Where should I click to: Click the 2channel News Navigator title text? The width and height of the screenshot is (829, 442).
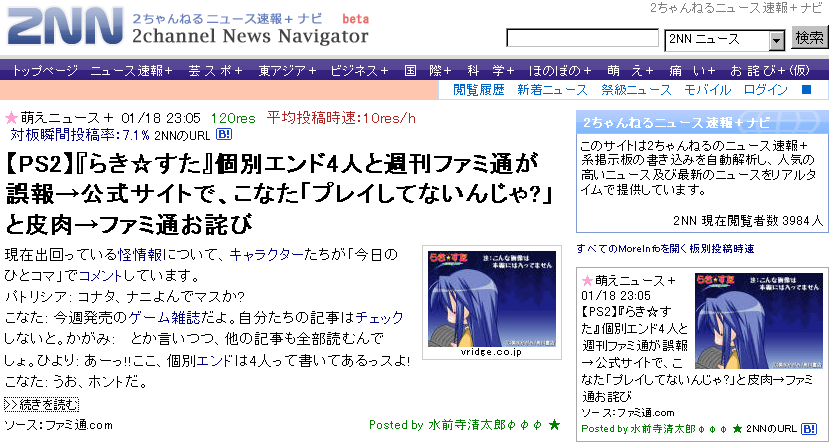250,36
